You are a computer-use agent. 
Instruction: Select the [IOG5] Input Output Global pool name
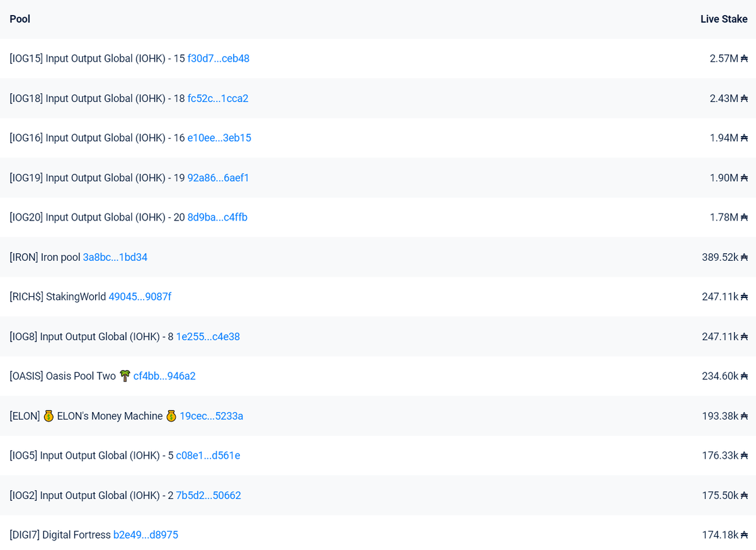pos(91,455)
